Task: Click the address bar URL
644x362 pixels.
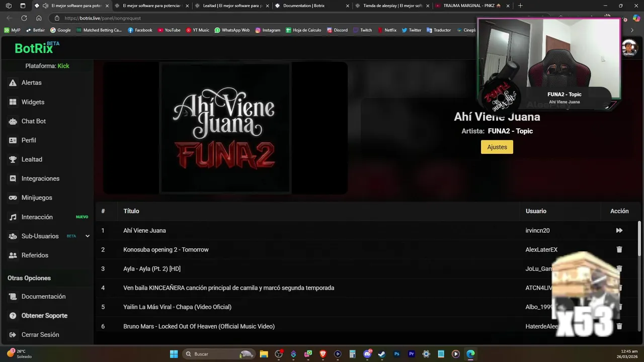Action: point(103,18)
